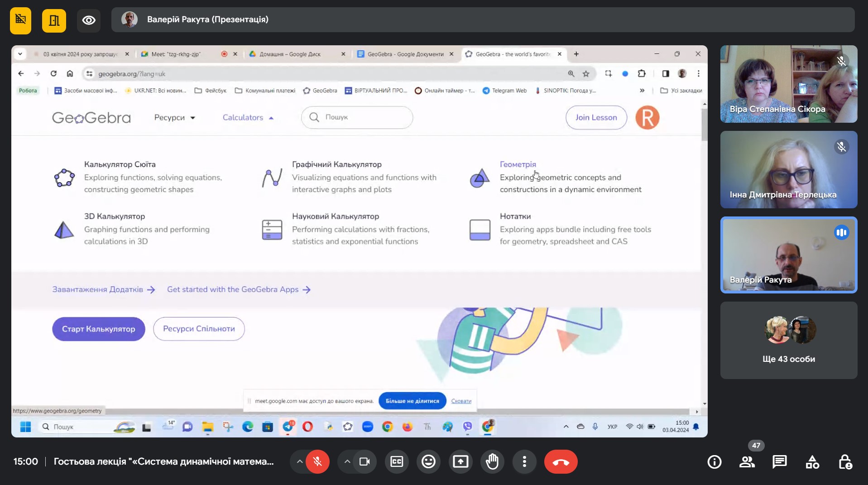Follow the 'Завантаження Додатків' link
Screen dimensions: 868x485
click(x=104, y=289)
